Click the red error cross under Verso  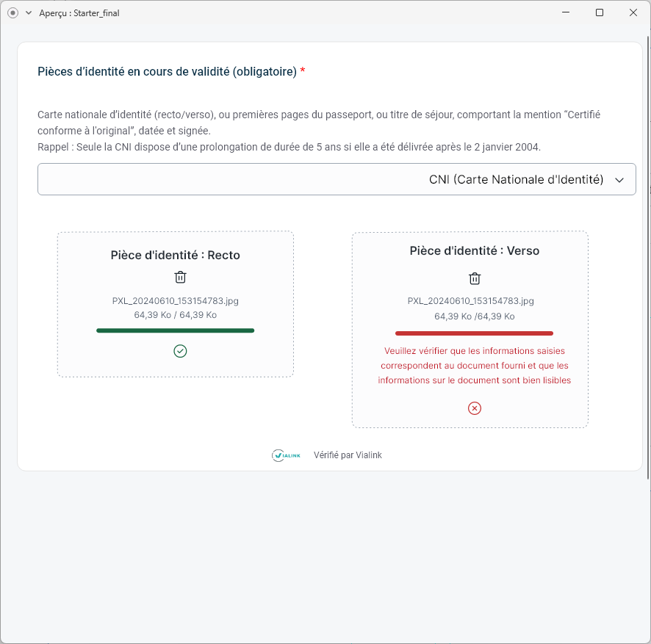[475, 408]
